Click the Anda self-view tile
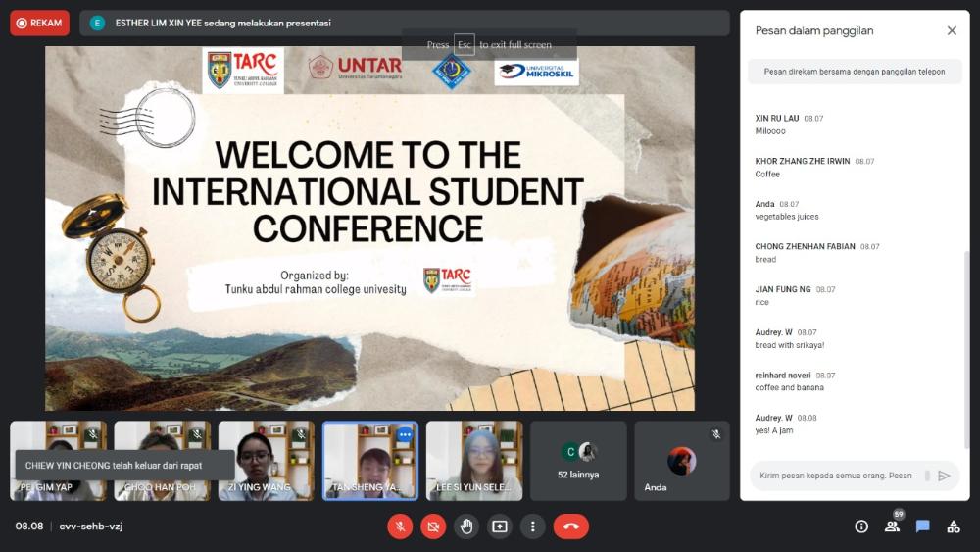The height and width of the screenshot is (552, 980). pos(682,461)
